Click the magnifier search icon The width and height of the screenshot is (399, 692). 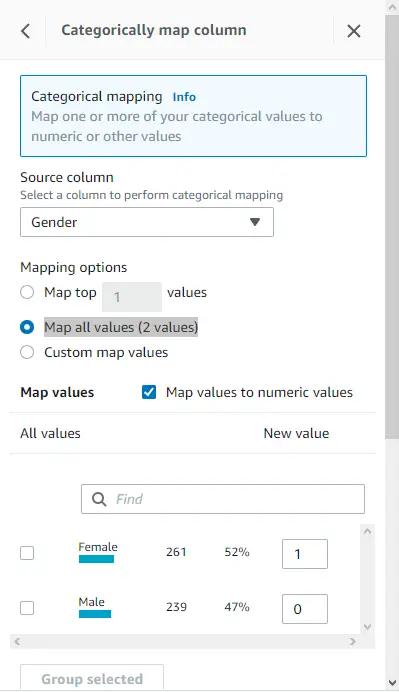click(x=99, y=499)
